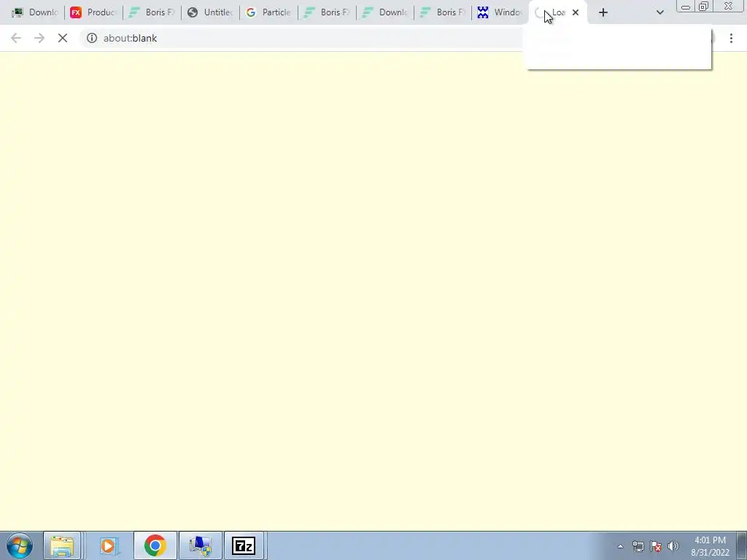747x560 pixels.
Task: Switch to the Windo tab
Action: click(500, 12)
